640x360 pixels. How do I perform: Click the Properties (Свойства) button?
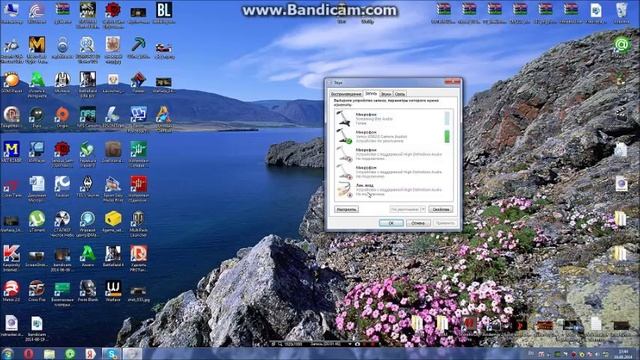click(x=440, y=209)
